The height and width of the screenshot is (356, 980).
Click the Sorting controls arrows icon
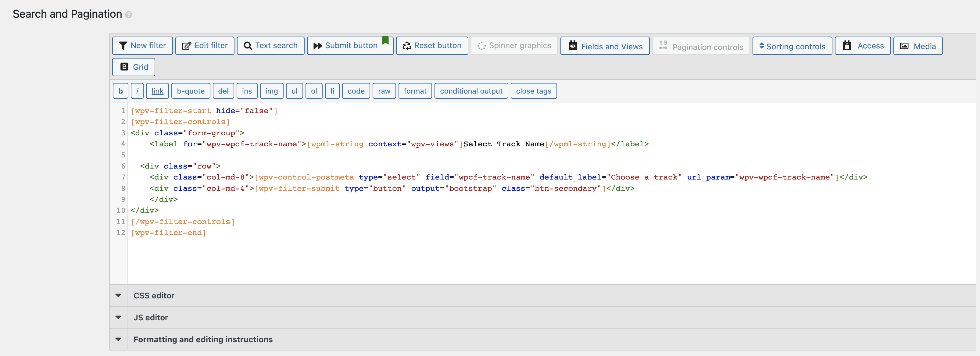click(762, 46)
